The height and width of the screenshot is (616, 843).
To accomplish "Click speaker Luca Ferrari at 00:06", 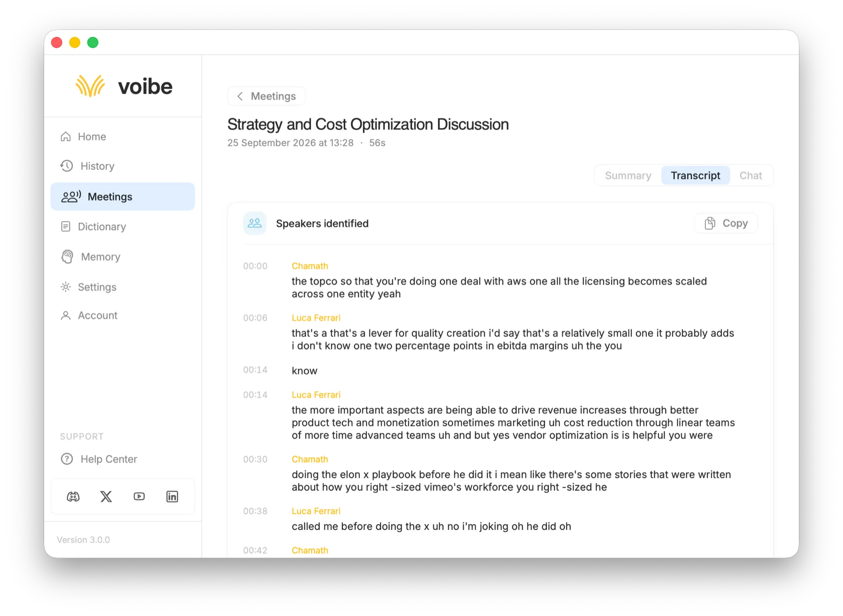I will [316, 318].
